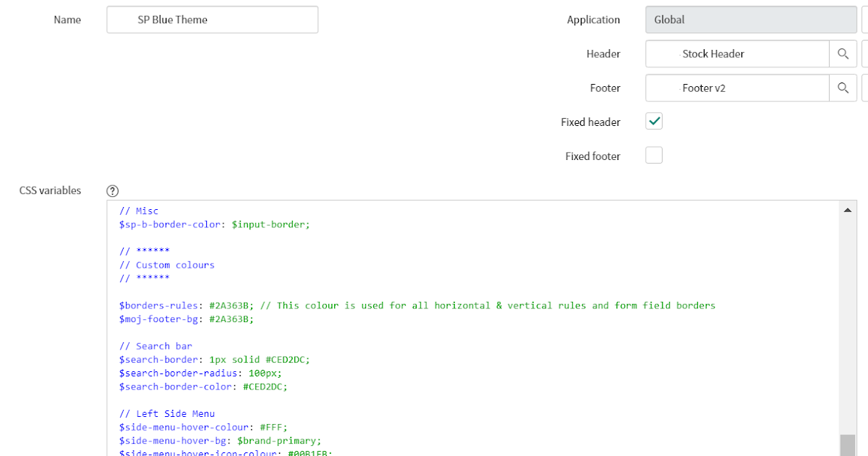Viewport: 868px width, 456px height.
Task: Click the $moj-footer-bg variable
Action: 156,318
